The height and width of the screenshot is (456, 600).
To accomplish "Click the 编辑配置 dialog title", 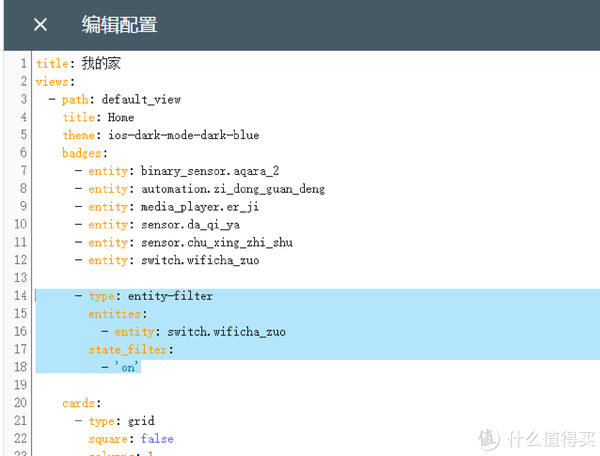I will click(119, 25).
